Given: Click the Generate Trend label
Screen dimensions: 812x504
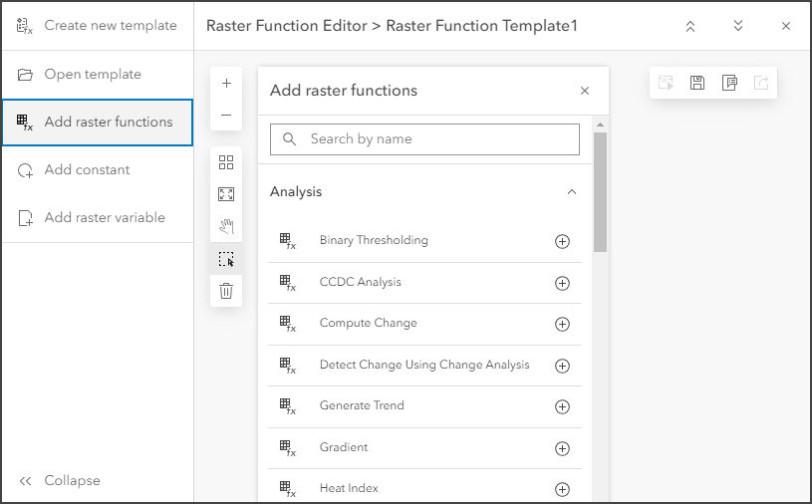Looking at the screenshot, I should [362, 405].
